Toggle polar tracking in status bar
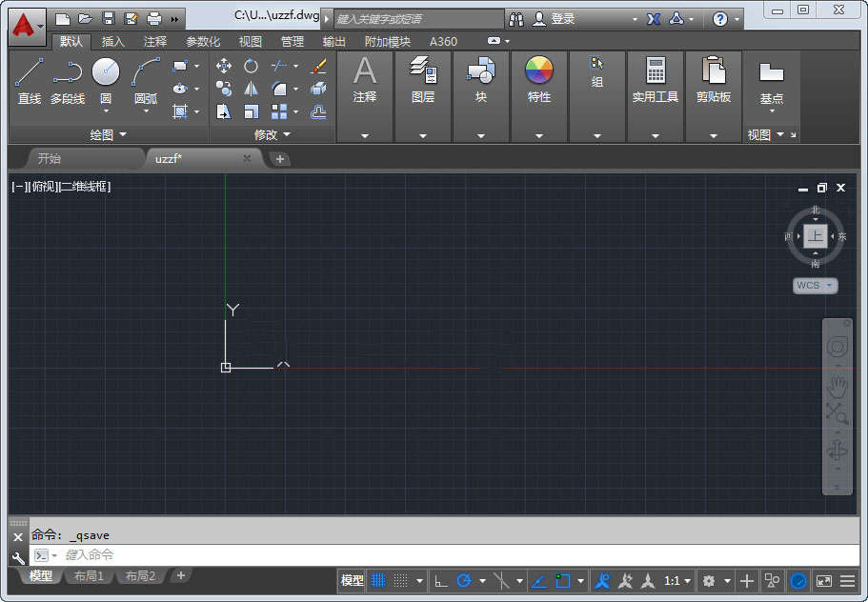The height and width of the screenshot is (602, 868). tap(464, 580)
